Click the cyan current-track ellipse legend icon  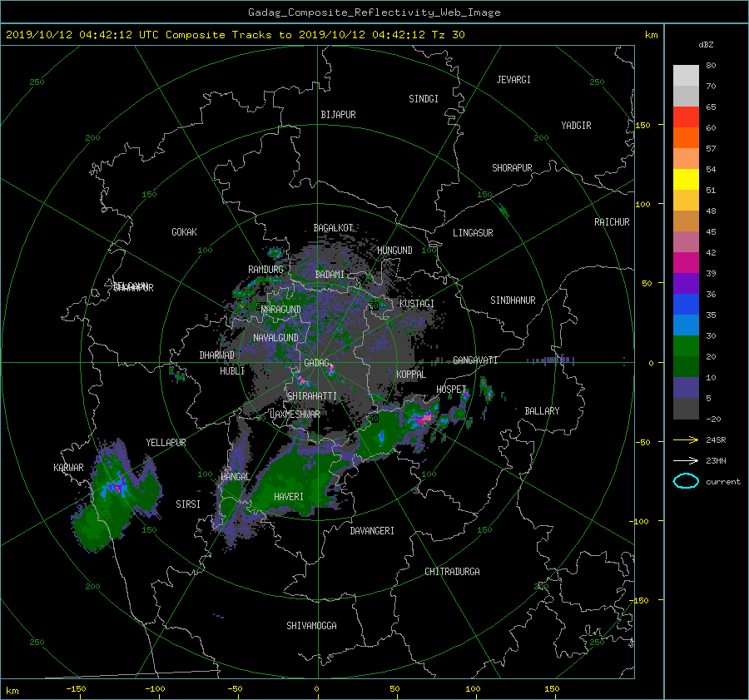point(686,481)
